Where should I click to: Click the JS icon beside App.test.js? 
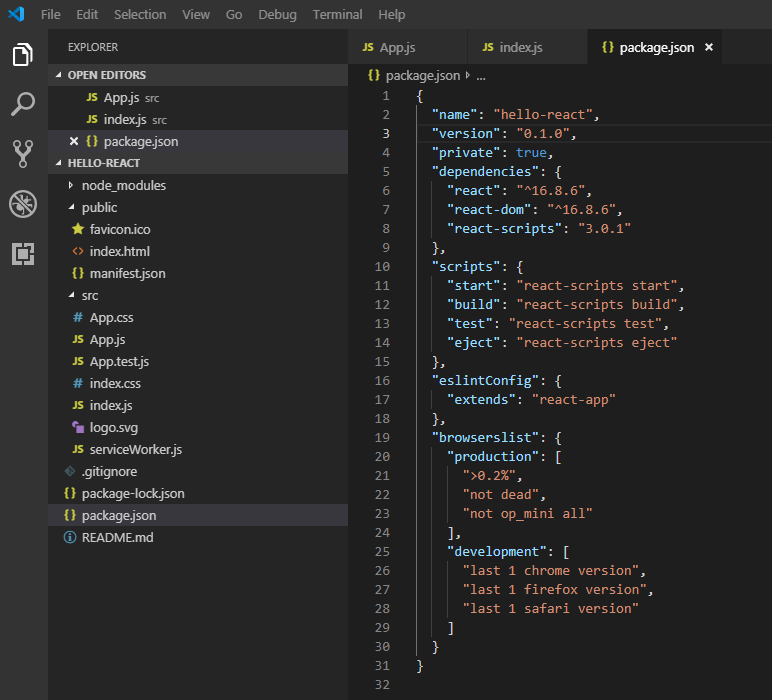click(78, 361)
